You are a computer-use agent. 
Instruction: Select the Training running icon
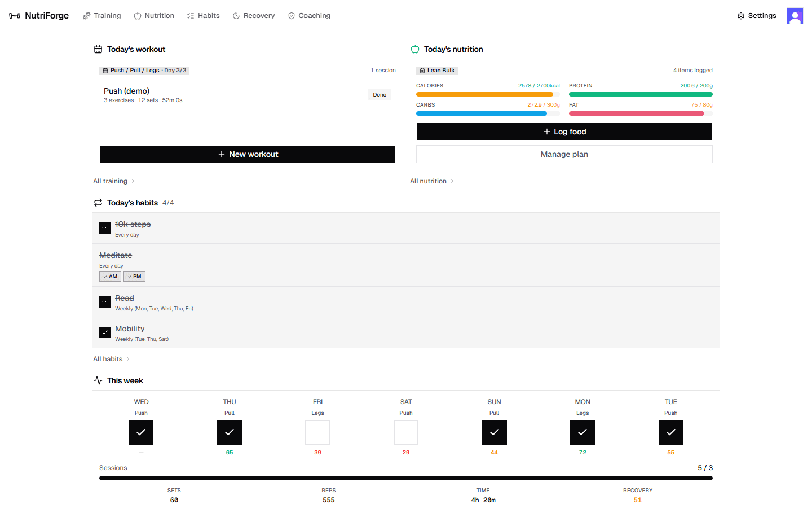(x=86, y=15)
